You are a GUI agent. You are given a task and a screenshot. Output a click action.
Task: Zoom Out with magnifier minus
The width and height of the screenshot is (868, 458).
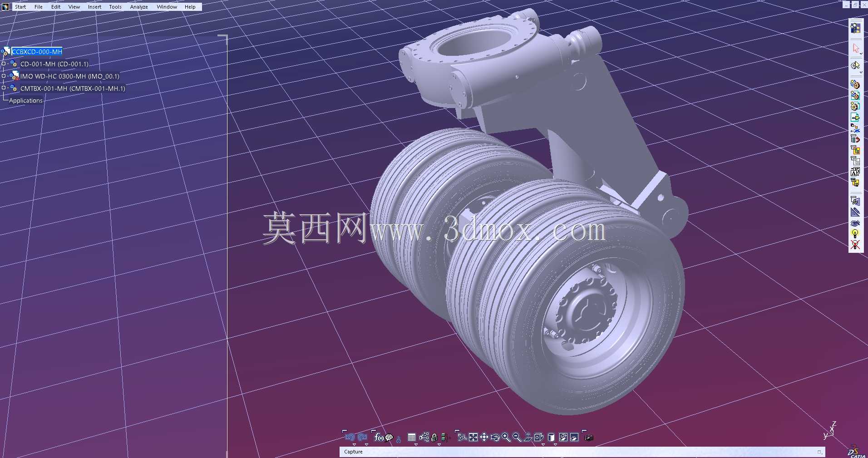pyautogui.click(x=517, y=437)
